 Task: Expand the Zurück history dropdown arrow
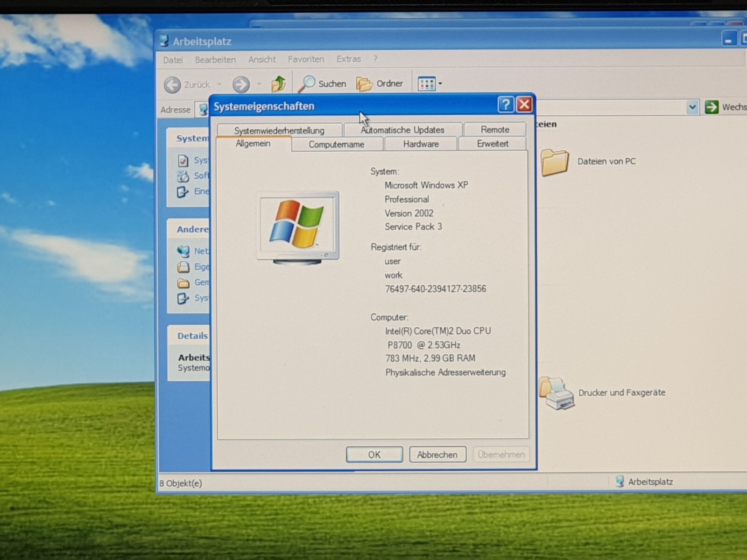click(x=219, y=84)
